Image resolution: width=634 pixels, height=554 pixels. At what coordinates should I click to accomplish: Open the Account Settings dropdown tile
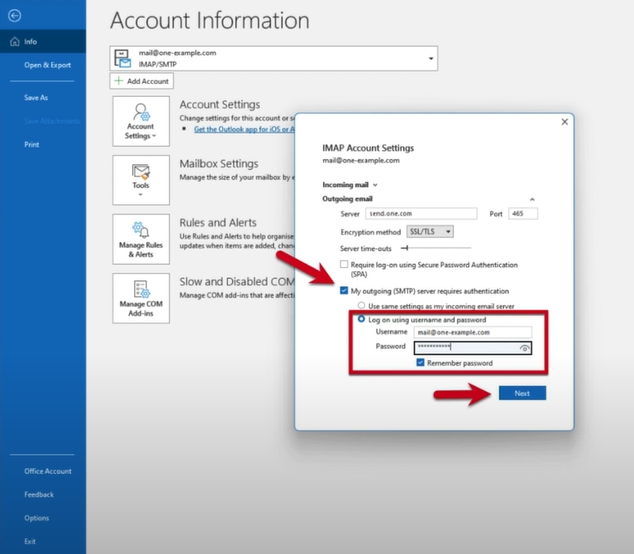[x=141, y=121]
